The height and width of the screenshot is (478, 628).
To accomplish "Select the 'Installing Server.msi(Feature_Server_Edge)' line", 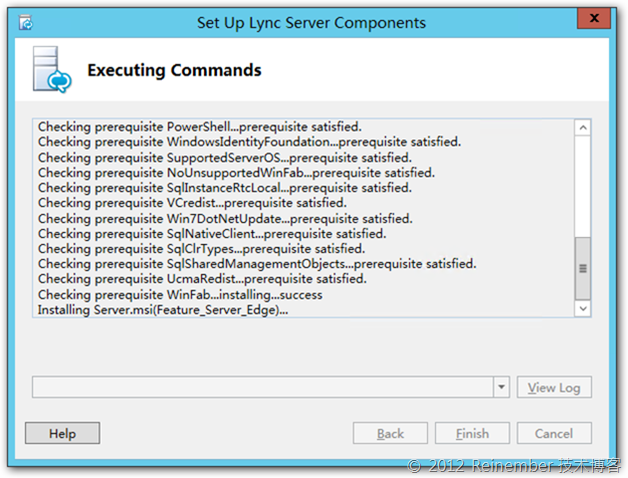I will (163, 310).
